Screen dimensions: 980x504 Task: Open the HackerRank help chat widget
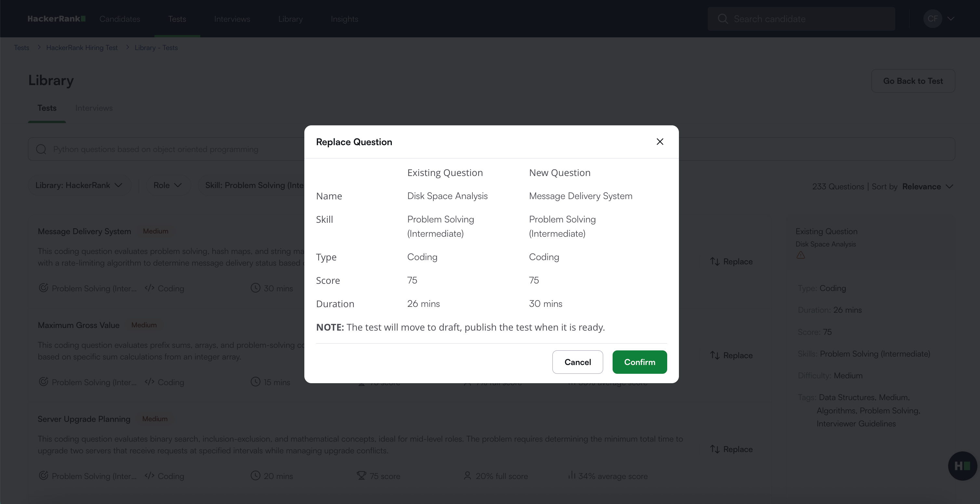pyautogui.click(x=962, y=466)
